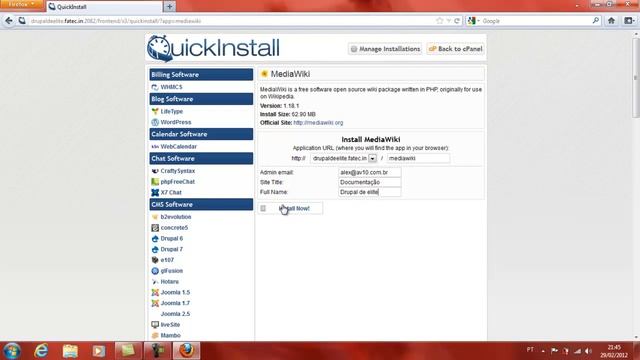Go back with browser back arrow
The image size is (640, 360).
coord(9,21)
